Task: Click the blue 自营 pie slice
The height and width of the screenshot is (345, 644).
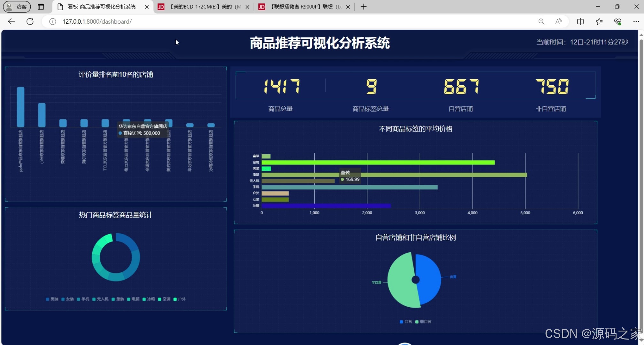Action: tap(430, 278)
